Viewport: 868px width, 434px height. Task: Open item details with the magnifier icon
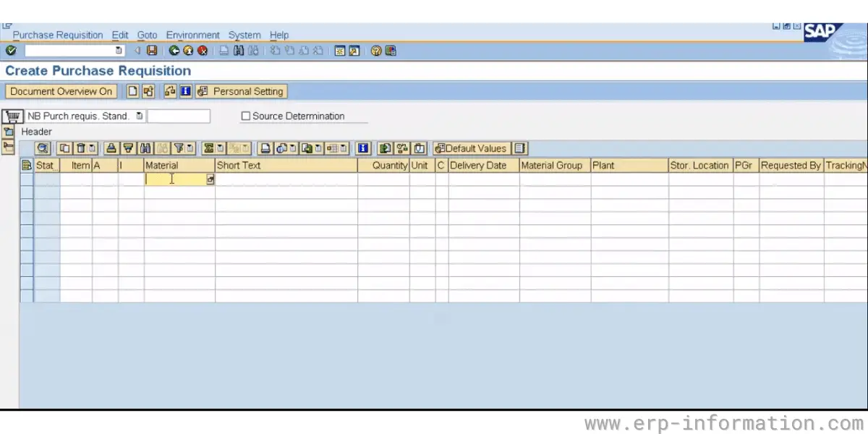pos(41,148)
